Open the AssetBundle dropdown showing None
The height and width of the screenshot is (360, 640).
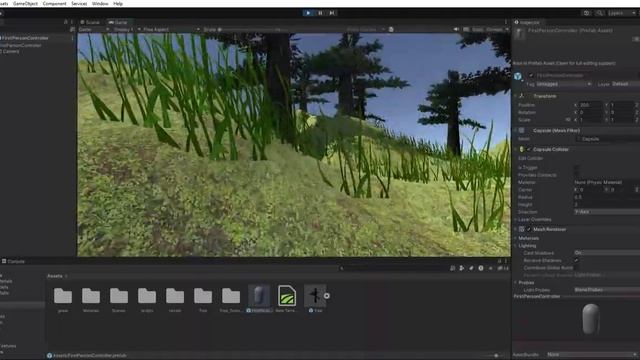click(x=591, y=355)
